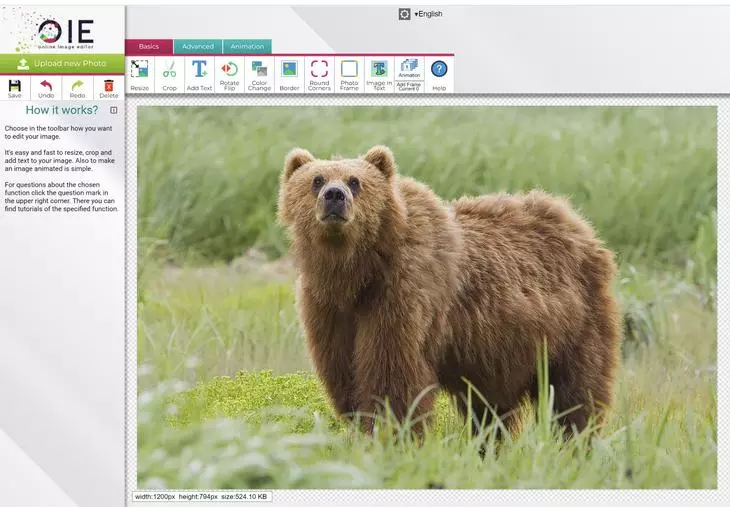Undo the last edit
This screenshot has width=730, height=507.
pyautogui.click(x=46, y=88)
